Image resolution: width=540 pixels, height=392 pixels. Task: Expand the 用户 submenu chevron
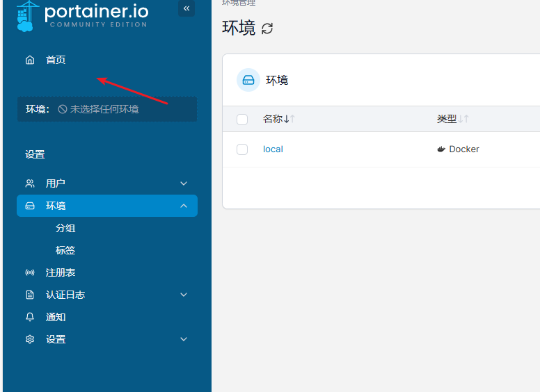pos(184,183)
